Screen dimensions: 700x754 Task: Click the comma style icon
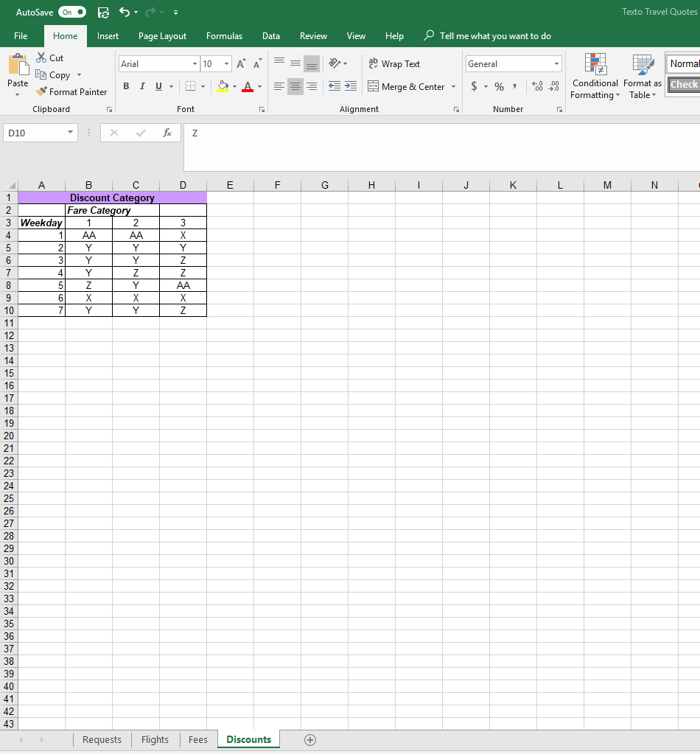pos(514,86)
